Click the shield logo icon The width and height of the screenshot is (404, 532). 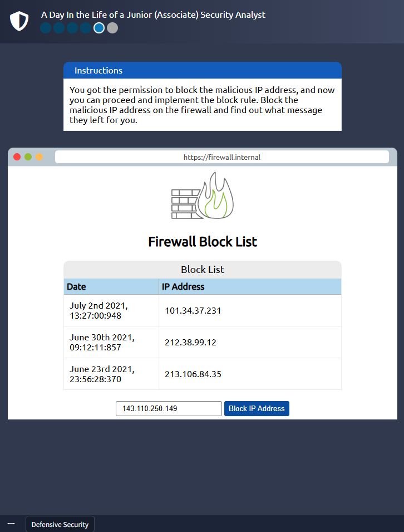coord(19,21)
